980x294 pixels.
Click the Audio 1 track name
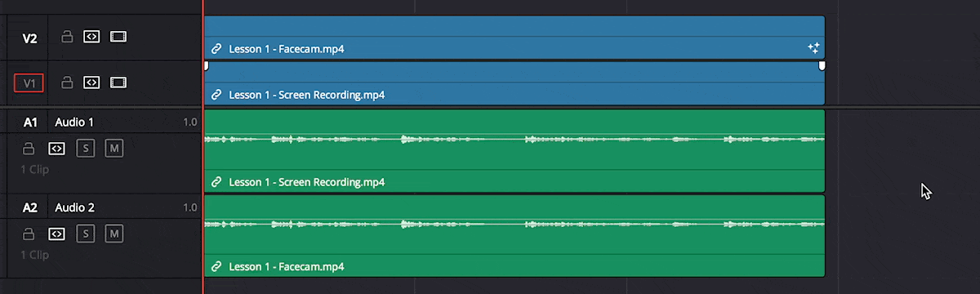(74, 122)
